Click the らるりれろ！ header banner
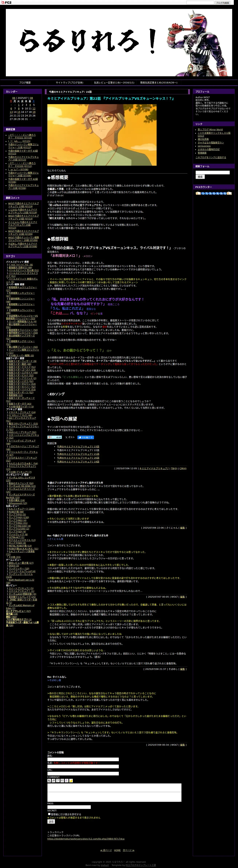 click(119, 42)
